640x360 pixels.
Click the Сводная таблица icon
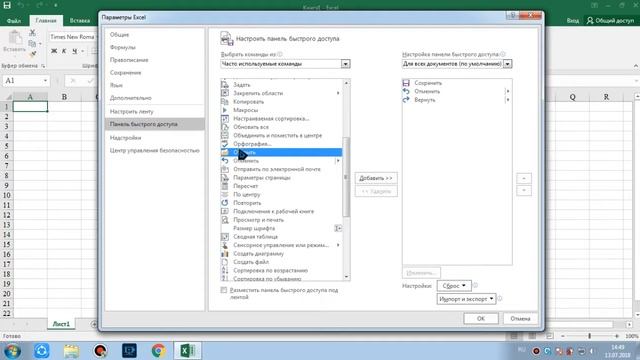point(224,237)
